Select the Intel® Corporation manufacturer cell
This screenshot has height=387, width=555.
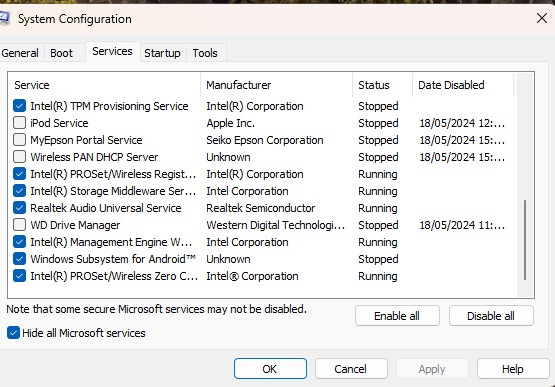click(252, 276)
